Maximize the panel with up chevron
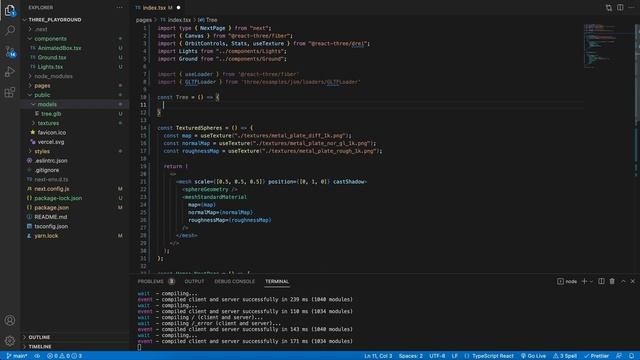 tap(623, 281)
